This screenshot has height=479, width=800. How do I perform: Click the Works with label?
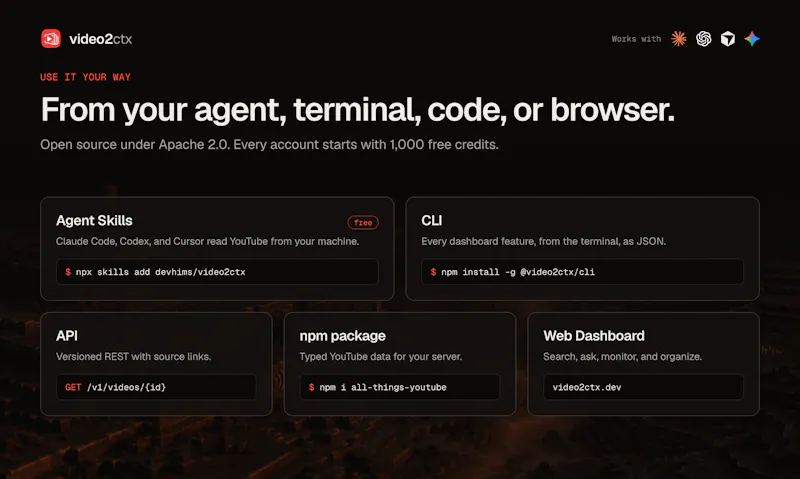click(636, 39)
